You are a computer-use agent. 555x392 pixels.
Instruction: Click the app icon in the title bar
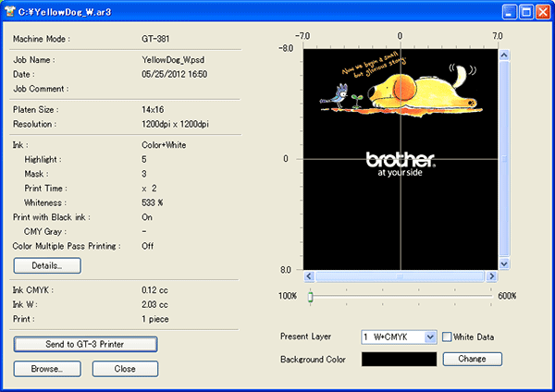(x=10, y=11)
